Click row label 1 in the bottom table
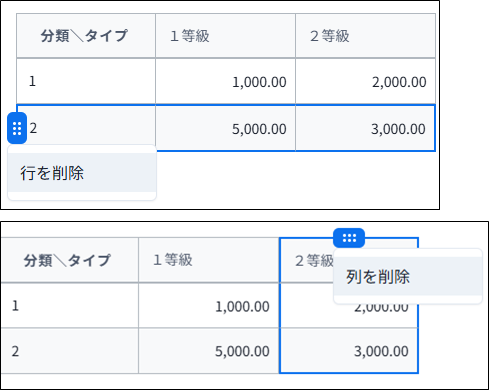489x390 pixels. [x=69, y=306]
